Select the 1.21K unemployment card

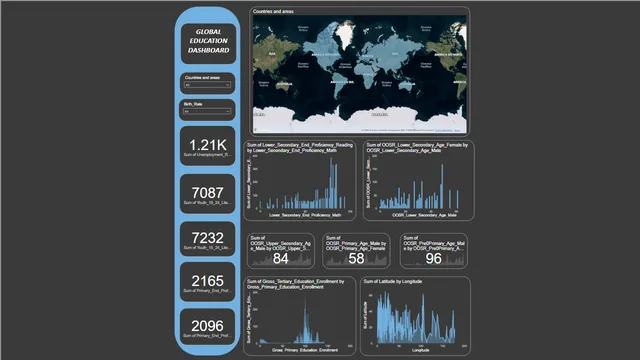pyautogui.click(x=207, y=146)
